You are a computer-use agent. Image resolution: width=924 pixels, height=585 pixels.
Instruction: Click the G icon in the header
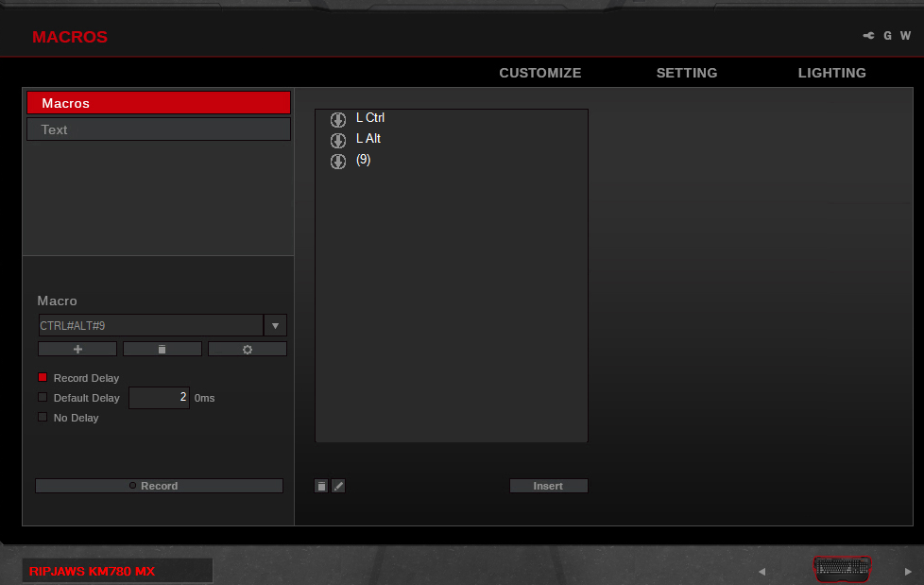(x=887, y=36)
